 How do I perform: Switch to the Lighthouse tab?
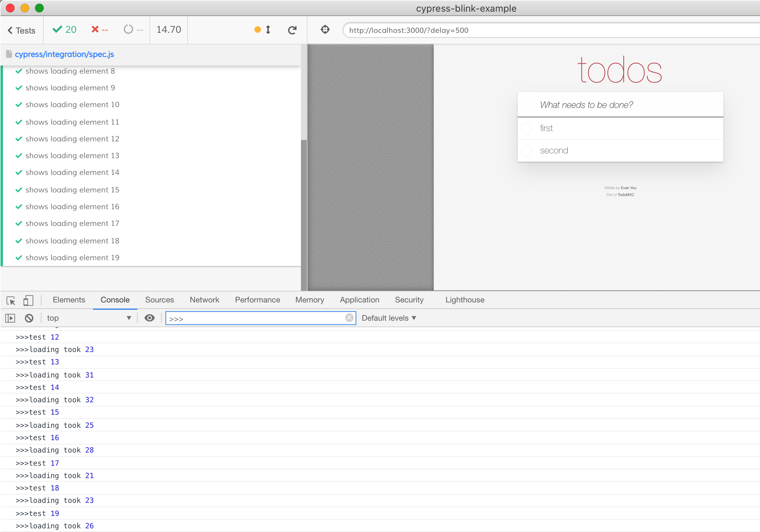coord(465,300)
